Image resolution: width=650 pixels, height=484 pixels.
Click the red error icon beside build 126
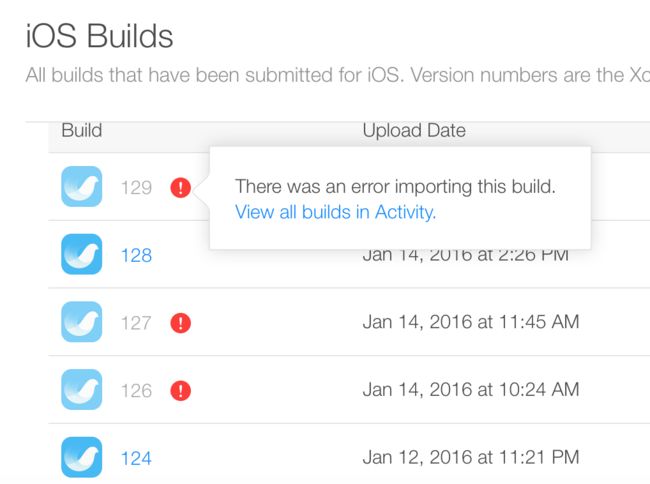(181, 390)
